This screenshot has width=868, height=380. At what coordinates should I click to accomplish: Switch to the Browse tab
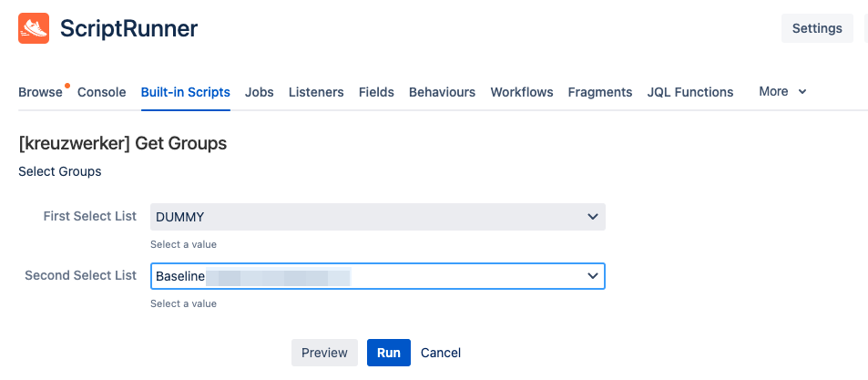pyautogui.click(x=40, y=92)
